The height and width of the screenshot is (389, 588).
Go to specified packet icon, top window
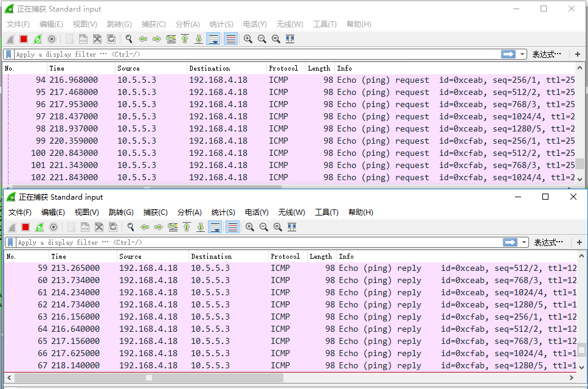(171, 39)
